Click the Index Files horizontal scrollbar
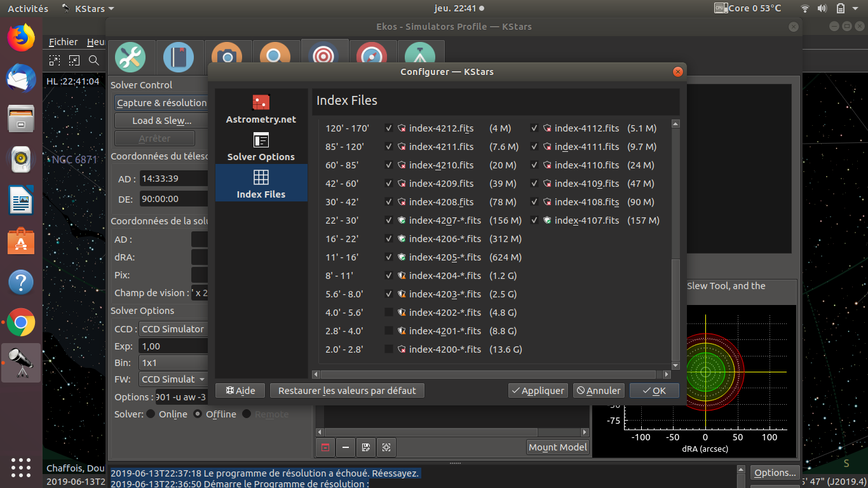This screenshot has width=868, height=488. point(492,375)
